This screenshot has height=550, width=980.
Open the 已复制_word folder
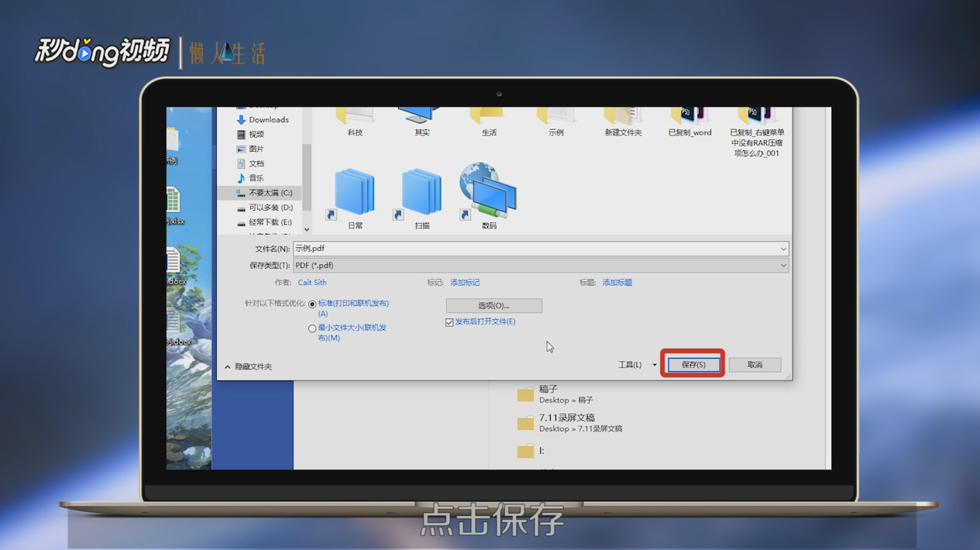coord(689,122)
